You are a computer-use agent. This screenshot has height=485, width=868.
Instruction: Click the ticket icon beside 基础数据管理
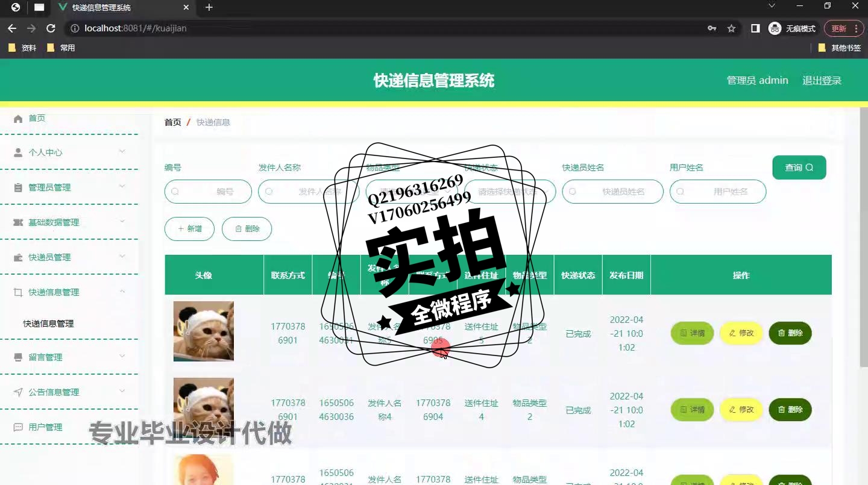click(x=18, y=222)
